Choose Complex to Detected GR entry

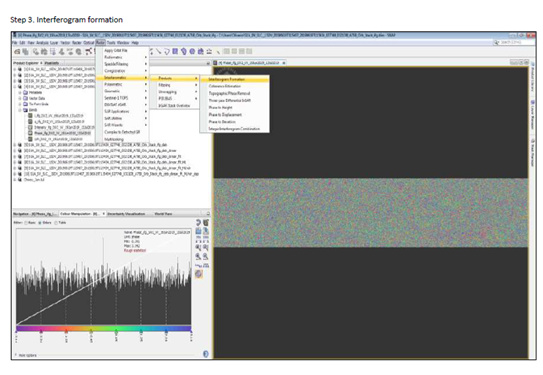[x=122, y=132]
